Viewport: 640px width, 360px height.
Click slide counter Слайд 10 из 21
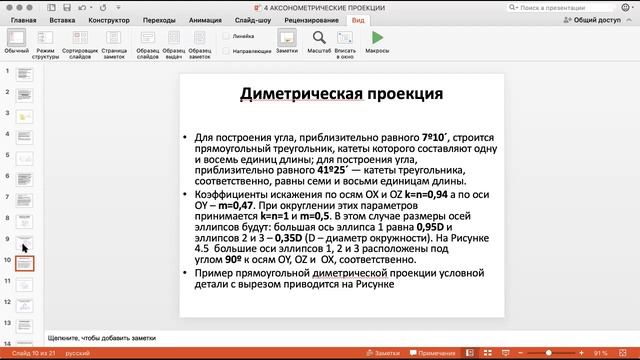(x=33, y=353)
